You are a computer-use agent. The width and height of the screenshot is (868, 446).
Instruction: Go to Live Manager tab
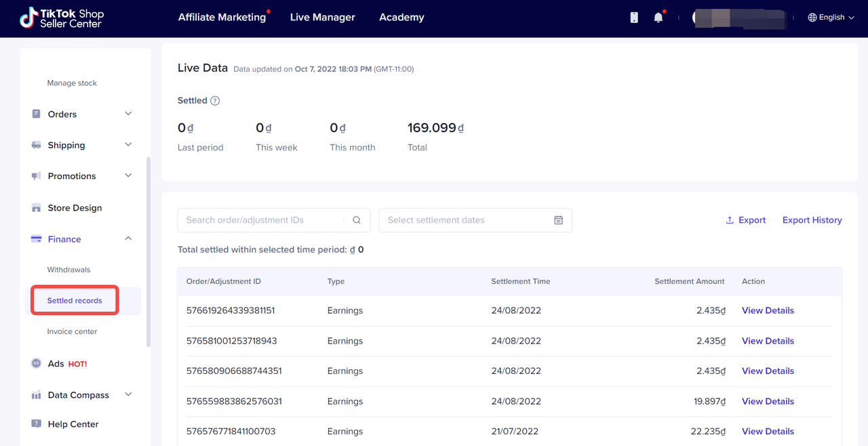[322, 18]
